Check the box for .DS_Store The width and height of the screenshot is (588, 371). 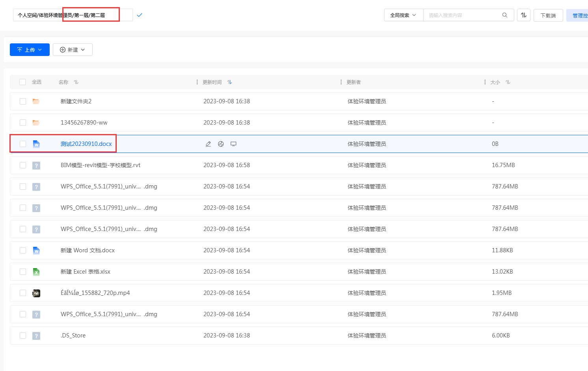[23, 336]
